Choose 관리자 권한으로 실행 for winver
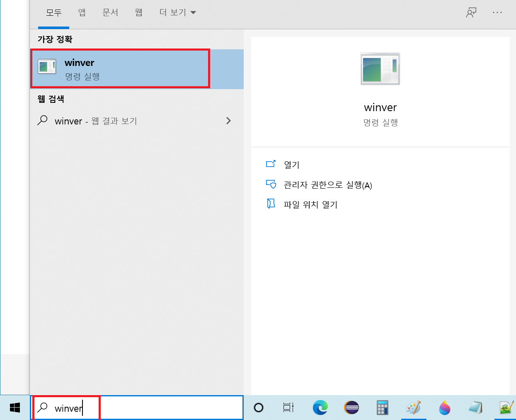 [327, 185]
